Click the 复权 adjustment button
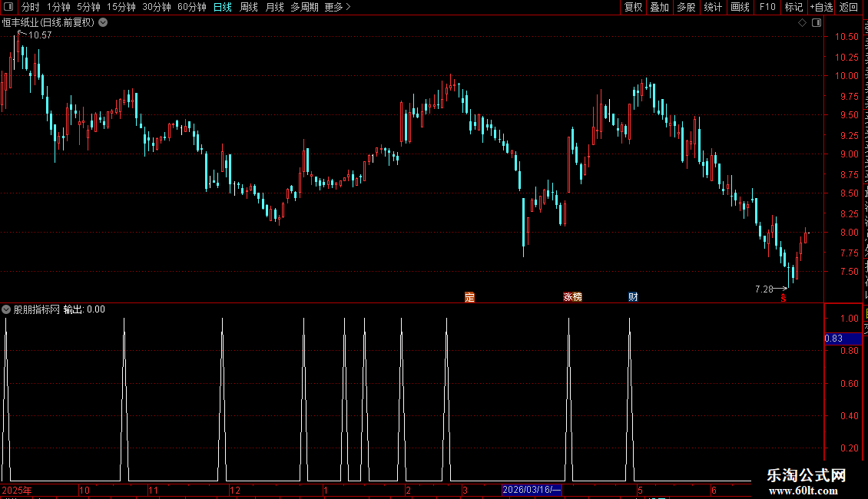868x499 pixels. pos(633,7)
